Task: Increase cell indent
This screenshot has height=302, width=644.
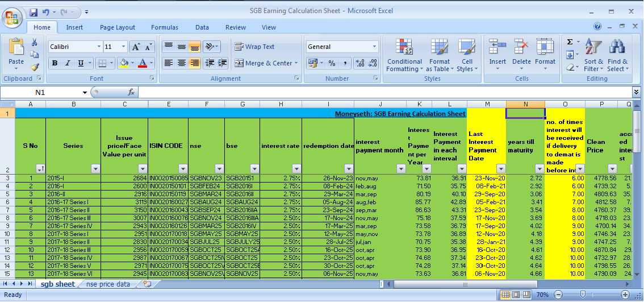Action: coord(222,63)
